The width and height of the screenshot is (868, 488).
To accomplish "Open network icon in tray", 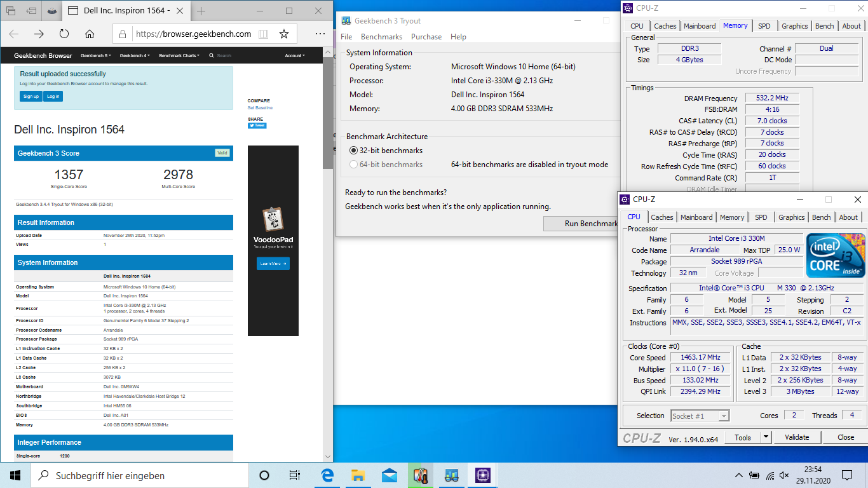I will (770, 475).
